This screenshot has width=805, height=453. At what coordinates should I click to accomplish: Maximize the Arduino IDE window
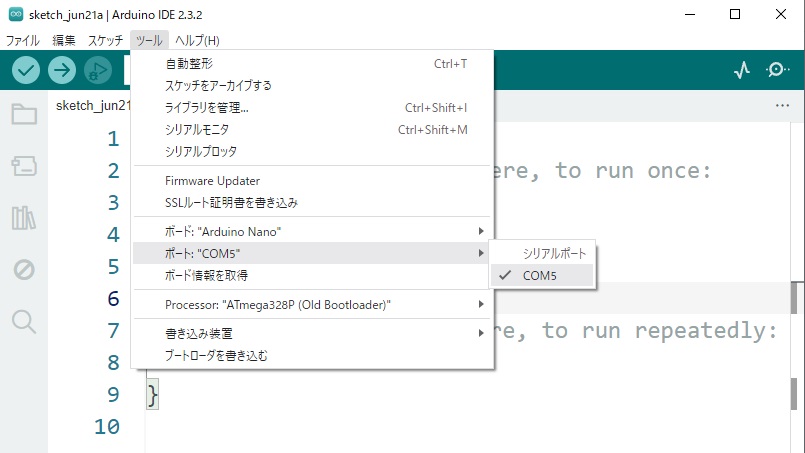click(735, 14)
